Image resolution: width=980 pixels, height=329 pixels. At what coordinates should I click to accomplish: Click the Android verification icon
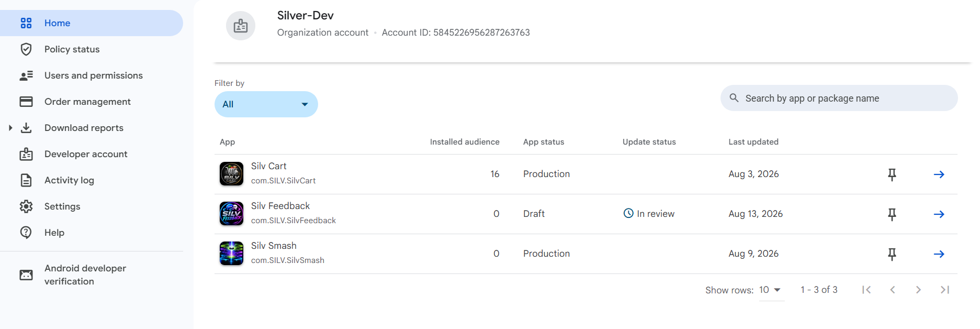pos(26,275)
